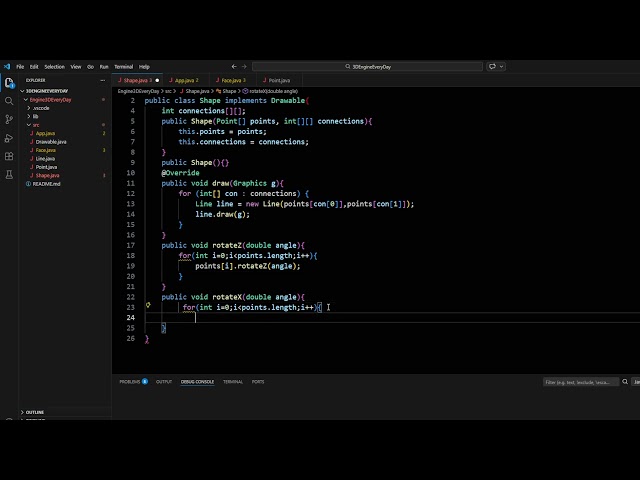The height and width of the screenshot is (480, 640).
Task: Open the Go menu
Action: point(90,67)
